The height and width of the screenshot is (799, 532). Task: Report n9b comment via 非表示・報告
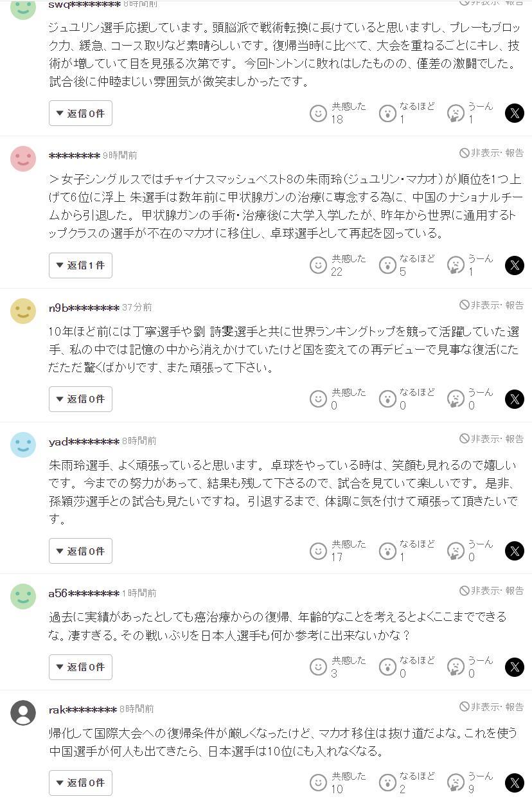pyautogui.click(x=492, y=305)
